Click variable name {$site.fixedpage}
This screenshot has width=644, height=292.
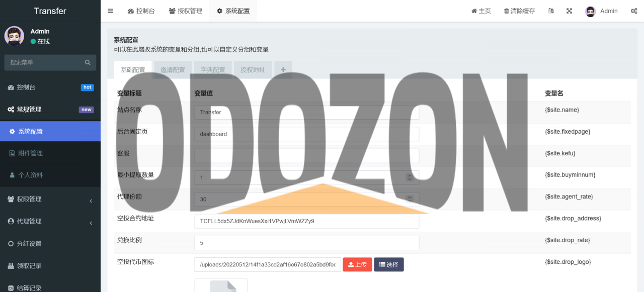(x=568, y=131)
